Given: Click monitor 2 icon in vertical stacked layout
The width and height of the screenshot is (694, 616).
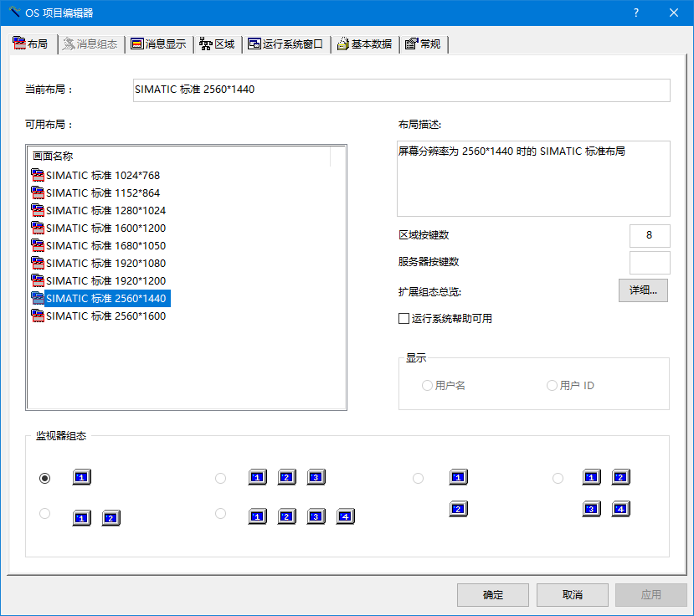Looking at the screenshot, I should [x=458, y=509].
